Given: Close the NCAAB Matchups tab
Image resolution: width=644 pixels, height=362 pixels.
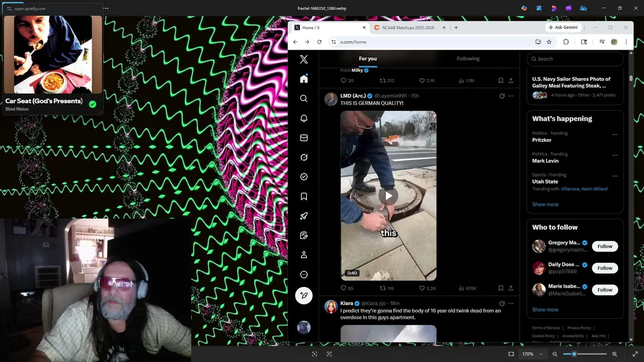Looking at the screenshot, I should (444, 28).
